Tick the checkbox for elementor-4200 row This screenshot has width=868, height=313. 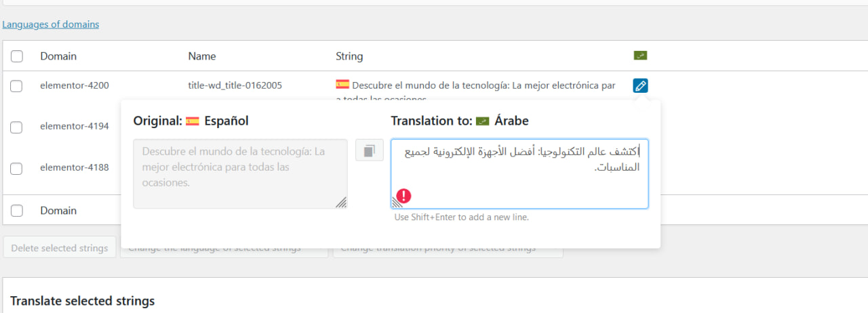(17, 86)
